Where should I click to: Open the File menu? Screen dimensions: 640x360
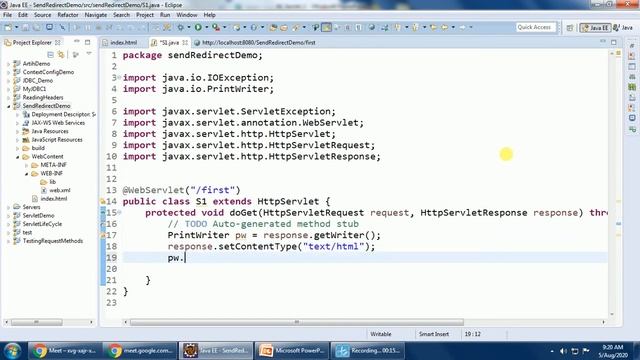7,15
